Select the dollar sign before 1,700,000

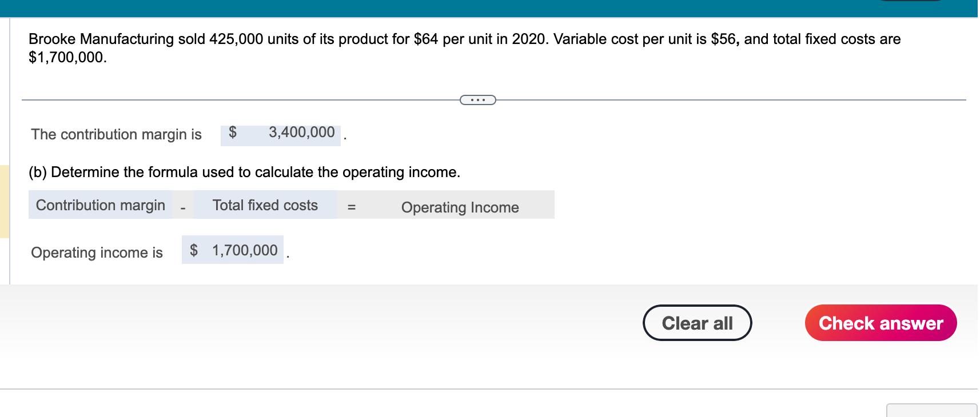193,250
